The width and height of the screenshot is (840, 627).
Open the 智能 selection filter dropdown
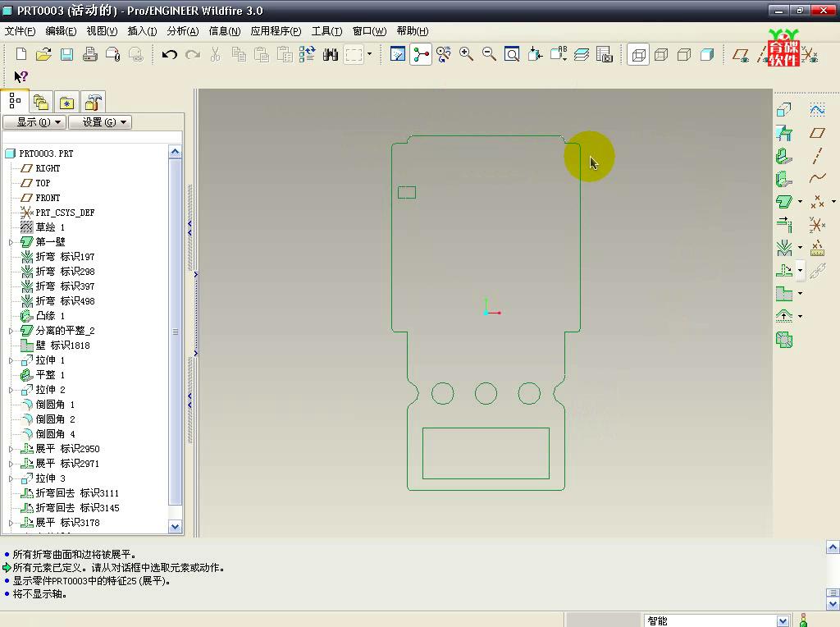pyautogui.click(x=783, y=621)
